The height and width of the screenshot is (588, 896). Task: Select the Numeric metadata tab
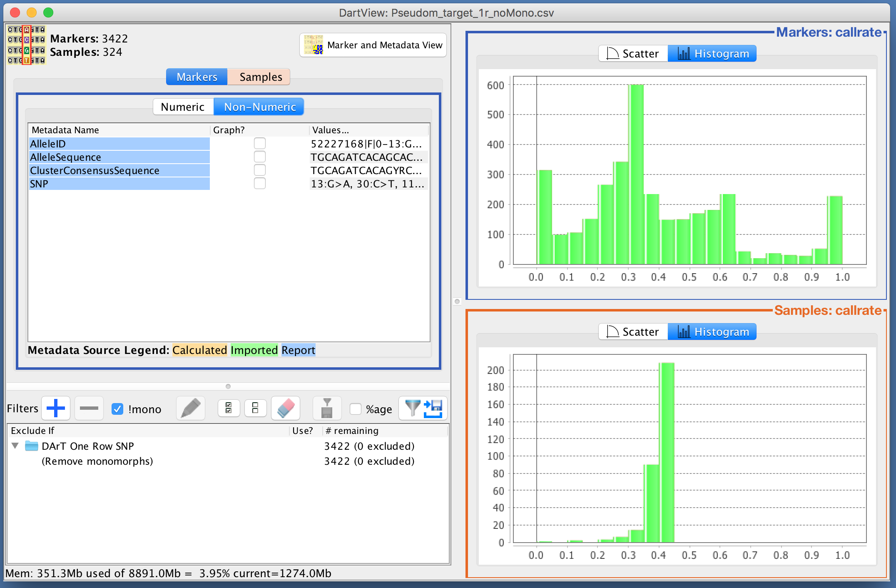pos(183,107)
